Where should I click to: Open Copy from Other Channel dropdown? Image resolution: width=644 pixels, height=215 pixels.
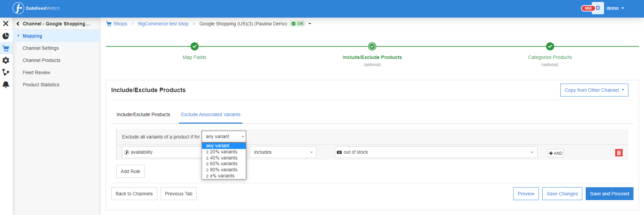click(x=594, y=90)
